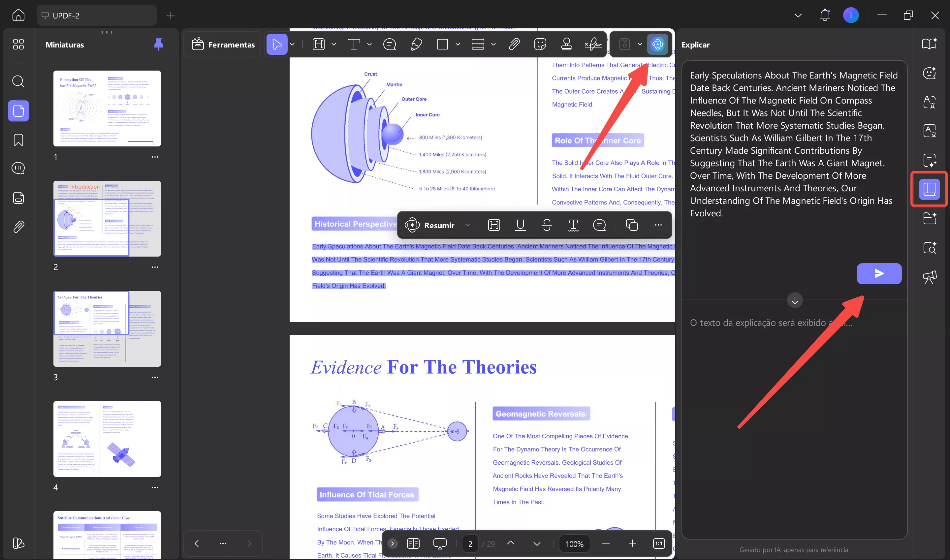950x560 pixels.
Task: Open the search panel in left sidebar
Action: tap(18, 81)
